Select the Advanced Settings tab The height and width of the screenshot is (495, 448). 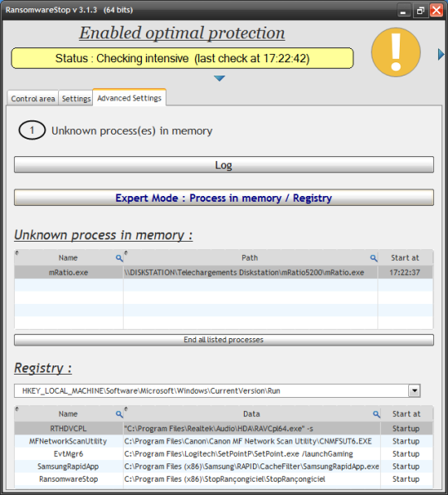pos(129,98)
